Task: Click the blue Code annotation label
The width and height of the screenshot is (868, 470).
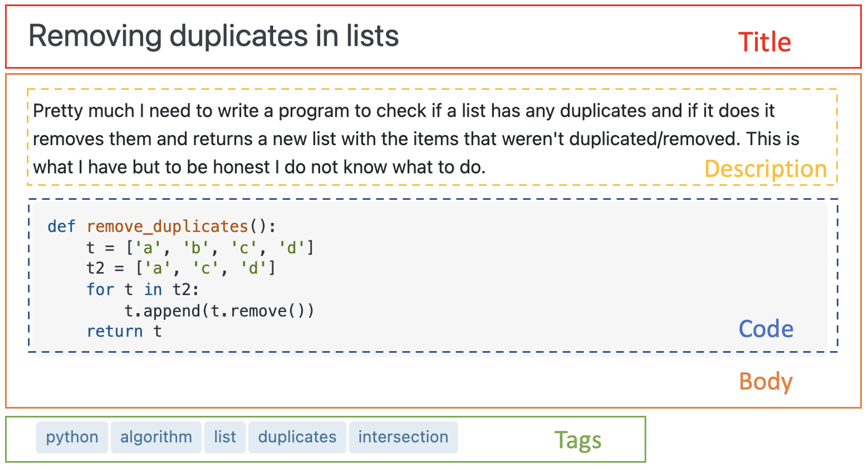Action: (765, 329)
